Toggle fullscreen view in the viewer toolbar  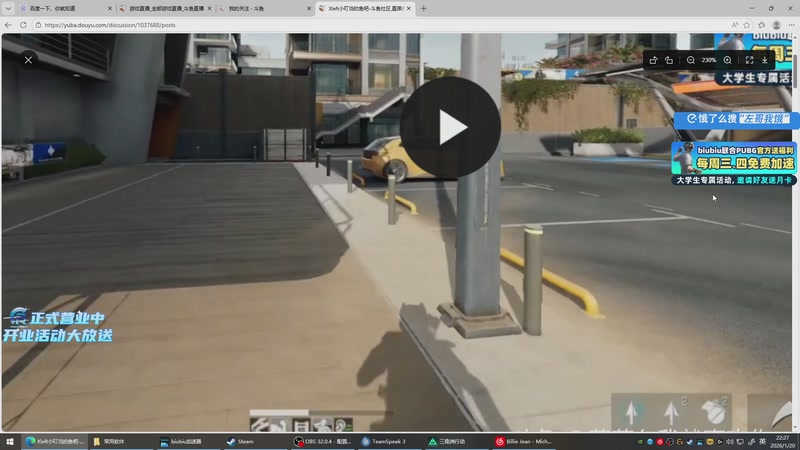pyautogui.click(x=749, y=60)
